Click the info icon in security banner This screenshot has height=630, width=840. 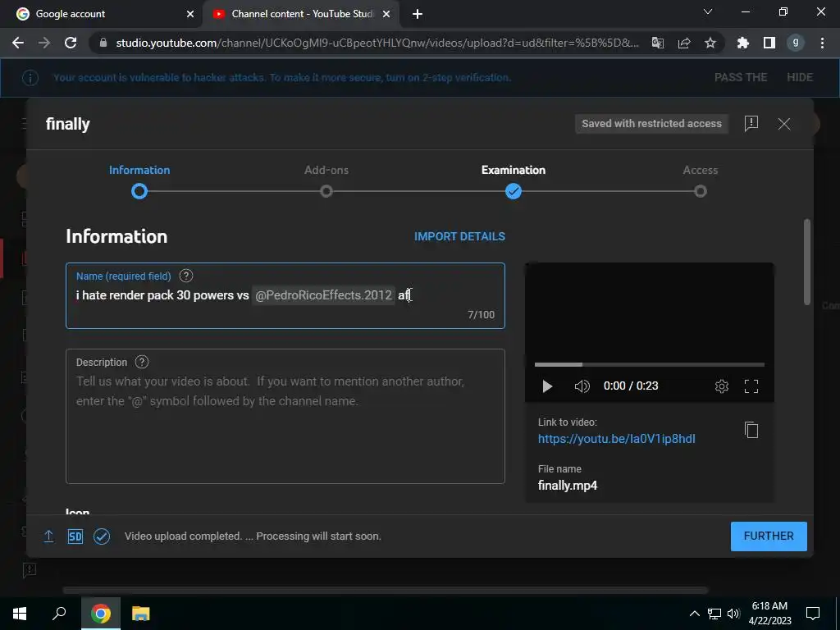(x=30, y=78)
